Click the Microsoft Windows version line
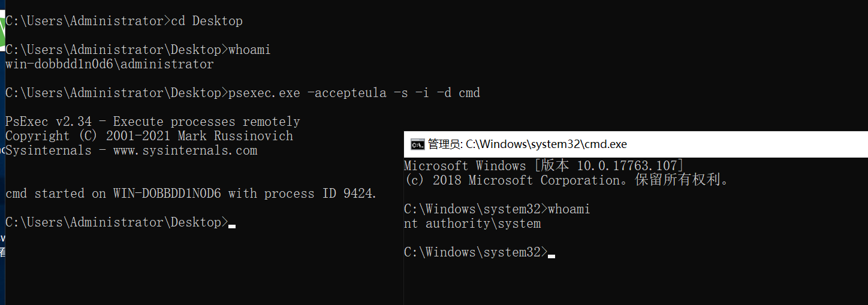Screen dimensions: 868x305 coord(544,165)
